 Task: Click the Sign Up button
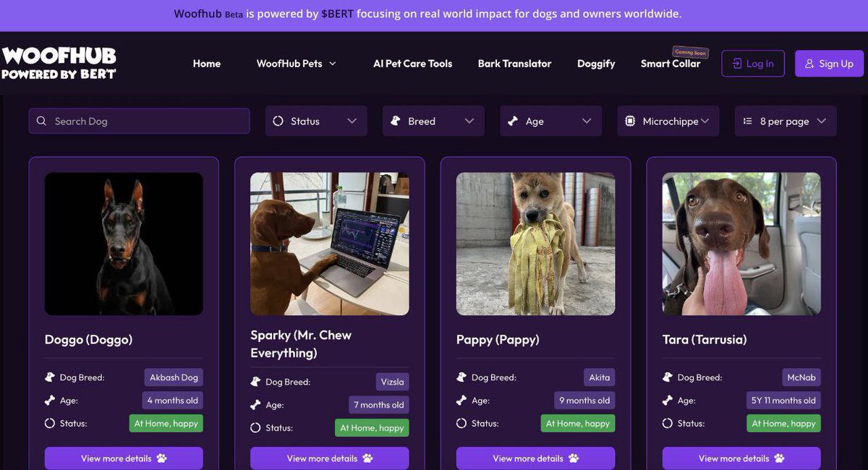829,63
